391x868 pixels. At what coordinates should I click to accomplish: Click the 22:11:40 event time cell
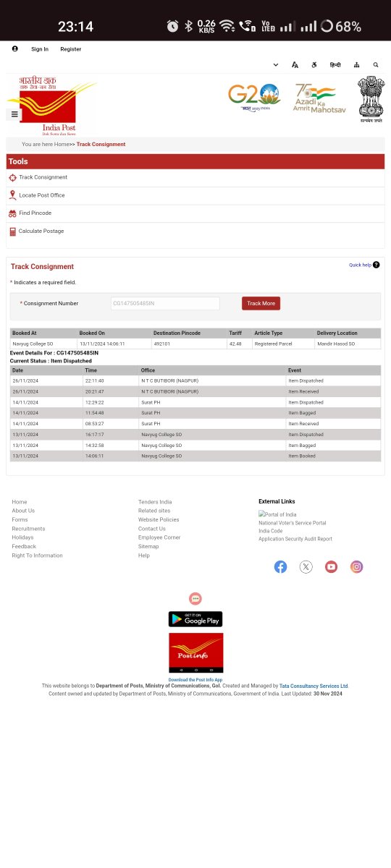112,380
